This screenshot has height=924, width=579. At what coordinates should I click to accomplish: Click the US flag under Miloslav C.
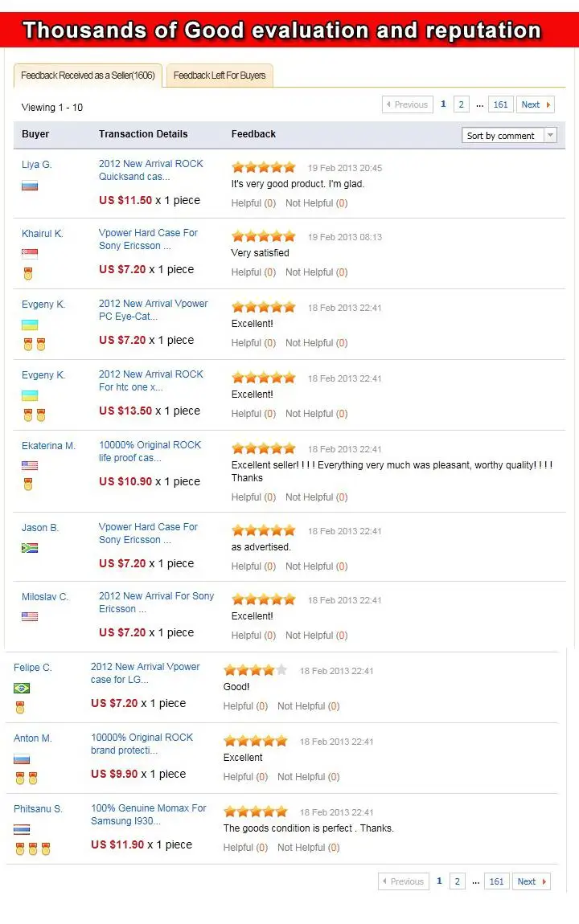click(30, 617)
